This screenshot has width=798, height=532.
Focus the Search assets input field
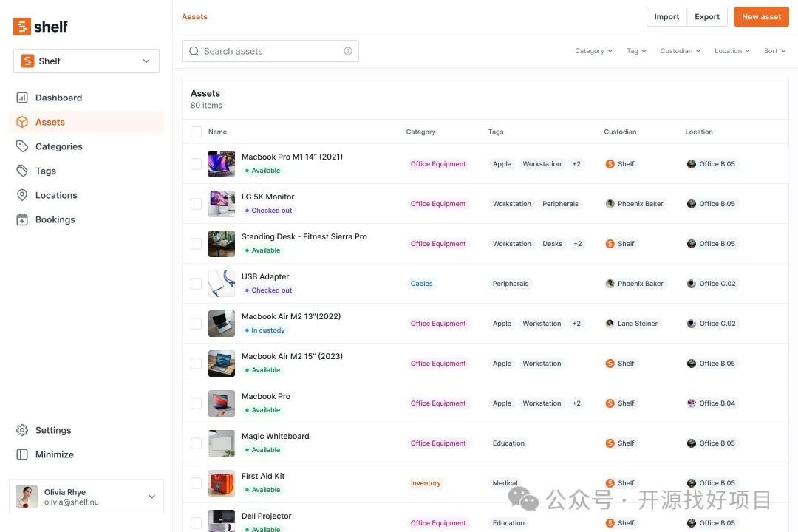coord(270,51)
